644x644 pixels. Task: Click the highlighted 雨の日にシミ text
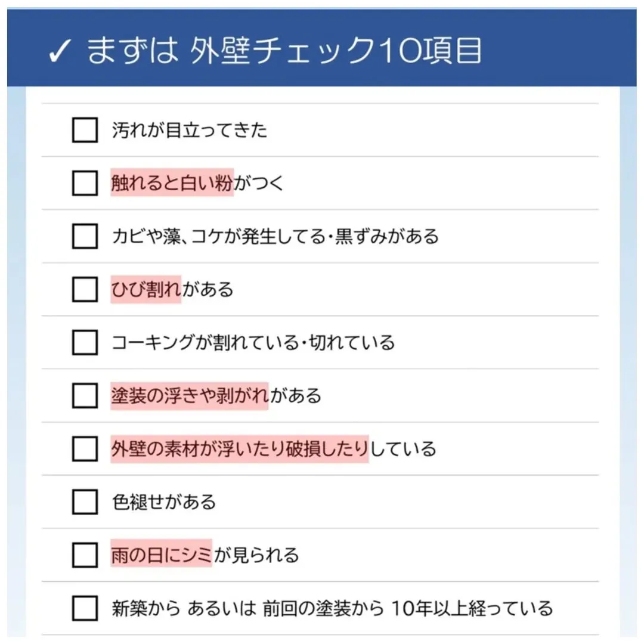pyautogui.click(x=161, y=556)
